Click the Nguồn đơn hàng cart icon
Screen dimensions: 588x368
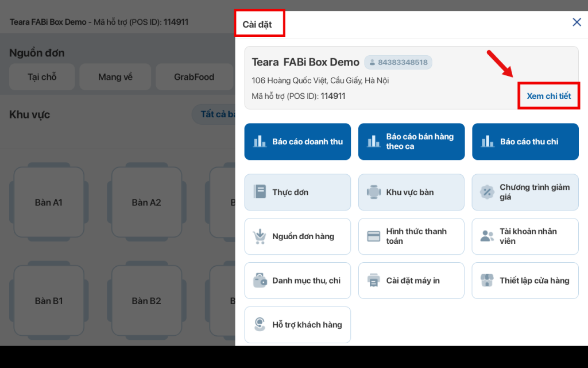(260, 236)
